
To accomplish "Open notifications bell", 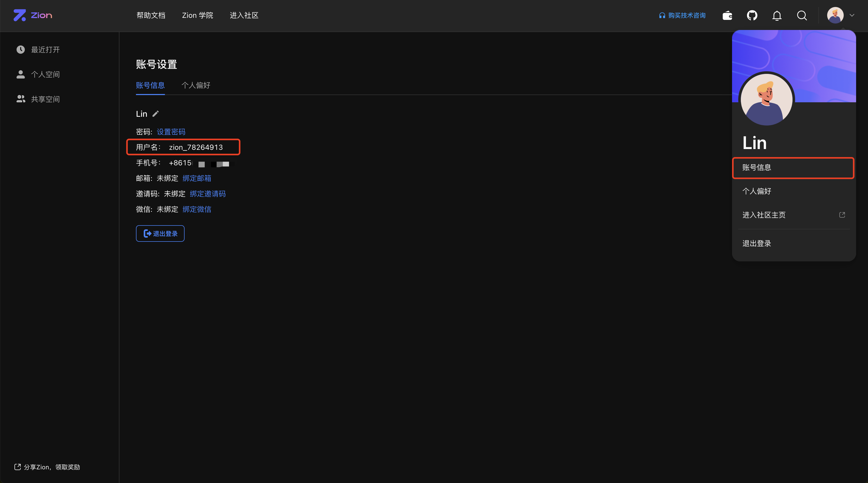I will [x=777, y=15].
